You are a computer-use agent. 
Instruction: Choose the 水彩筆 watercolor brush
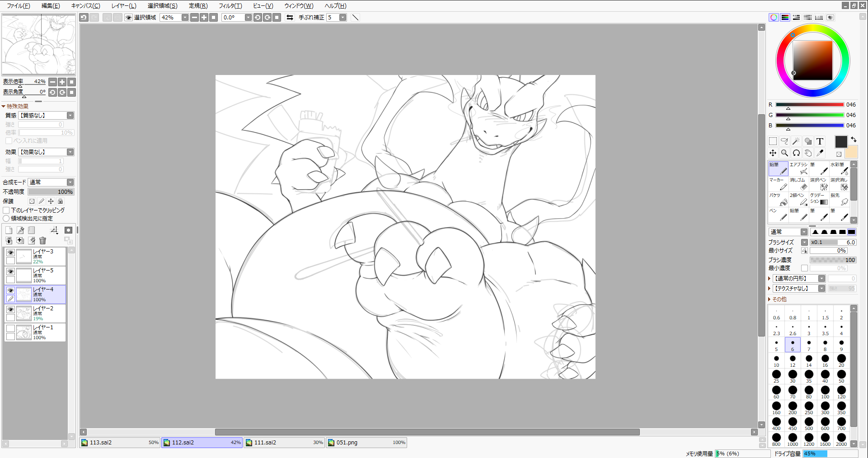839,168
